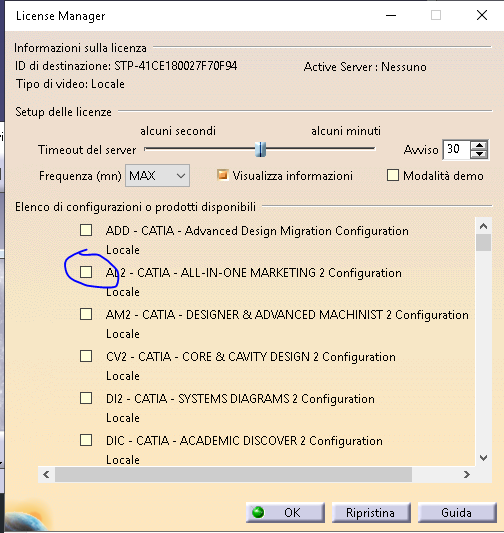Screen dimensions: 504x533
Task: Enable AL2 ALL-IN-ONE MARKETING 2 checkbox
Action: (86, 272)
